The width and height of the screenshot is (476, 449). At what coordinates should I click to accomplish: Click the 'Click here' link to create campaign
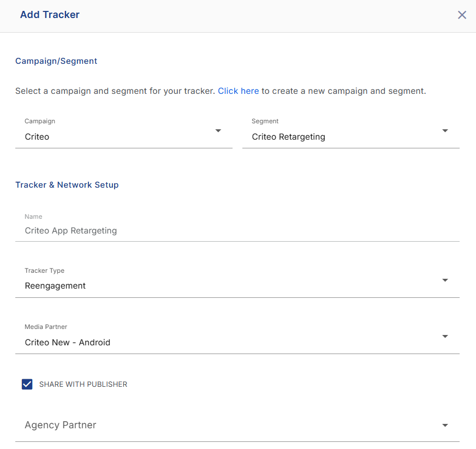point(239,91)
